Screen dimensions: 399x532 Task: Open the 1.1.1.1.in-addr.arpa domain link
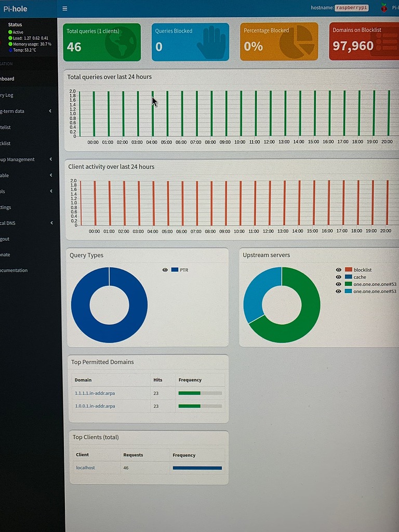pos(95,393)
